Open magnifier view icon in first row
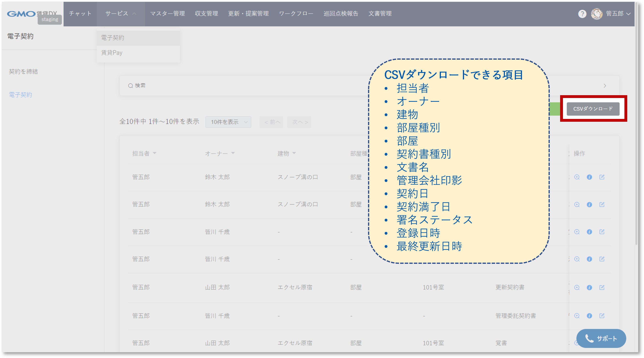644x358 pixels. tap(577, 177)
